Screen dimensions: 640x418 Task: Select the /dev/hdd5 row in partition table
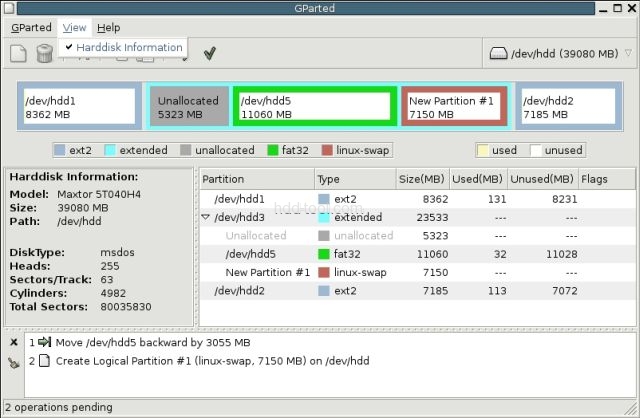(418, 254)
